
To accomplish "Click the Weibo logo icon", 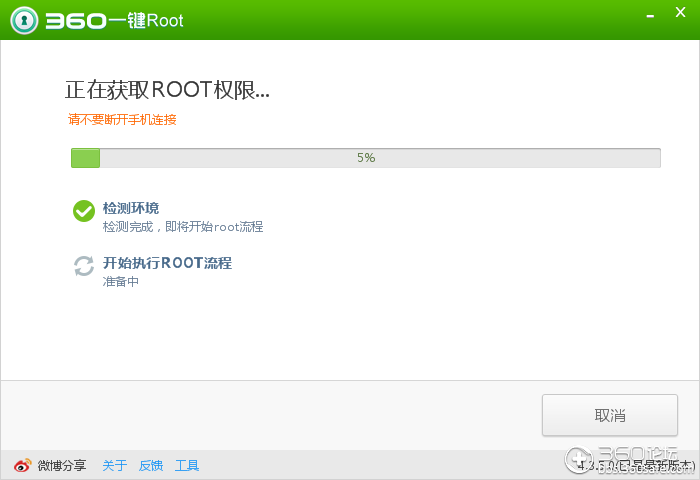I will [x=22, y=465].
